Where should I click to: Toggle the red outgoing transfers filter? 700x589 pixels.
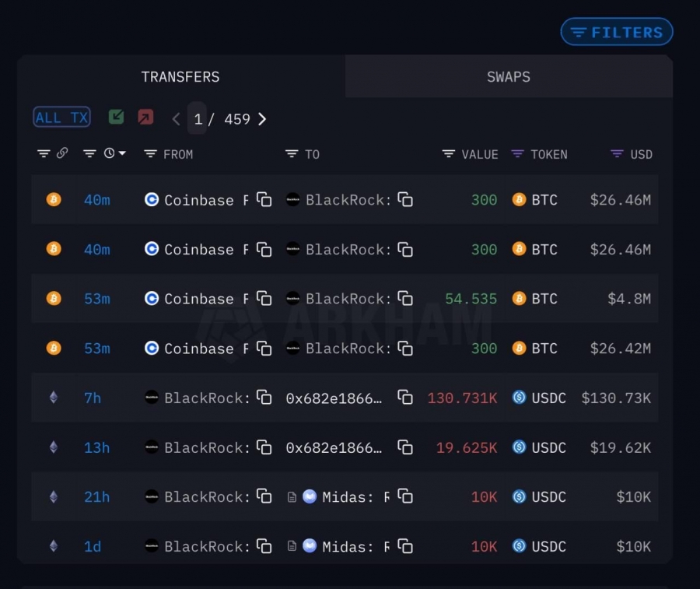(x=145, y=117)
